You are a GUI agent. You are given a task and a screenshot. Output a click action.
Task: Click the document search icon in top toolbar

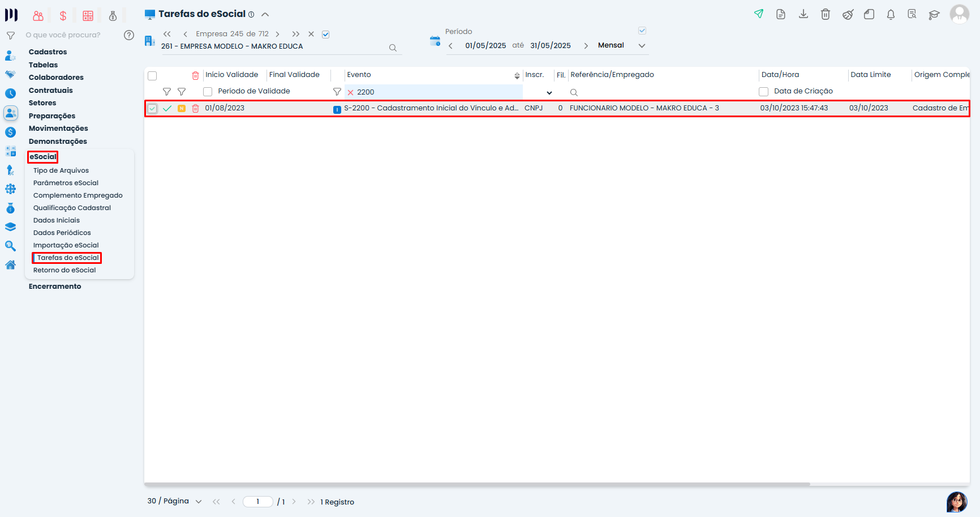[x=912, y=14]
